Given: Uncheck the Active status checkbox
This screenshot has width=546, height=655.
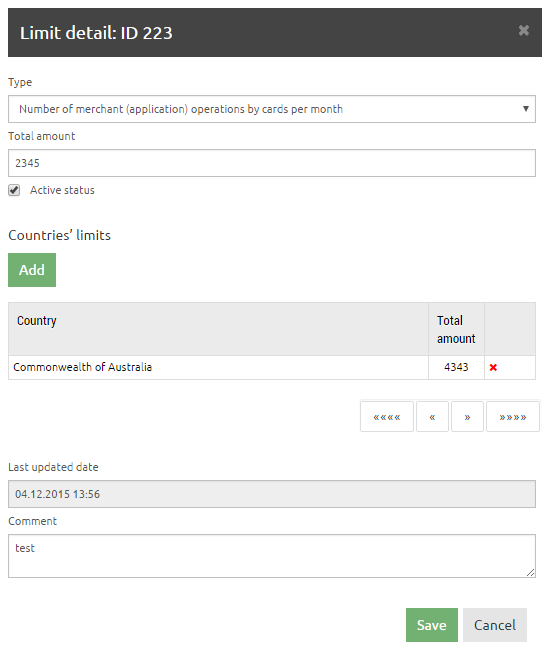Looking at the screenshot, I should tap(14, 190).
